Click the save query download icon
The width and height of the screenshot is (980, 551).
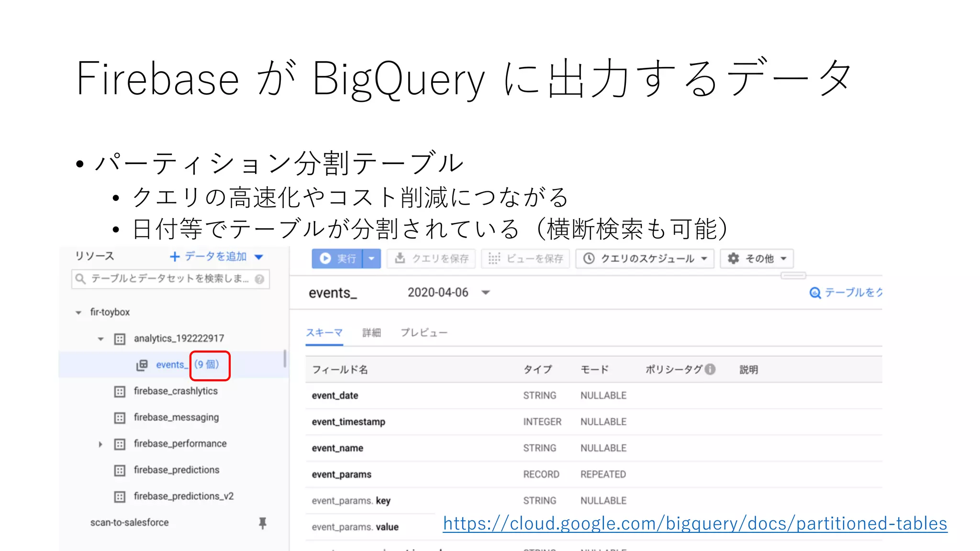[400, 258]
